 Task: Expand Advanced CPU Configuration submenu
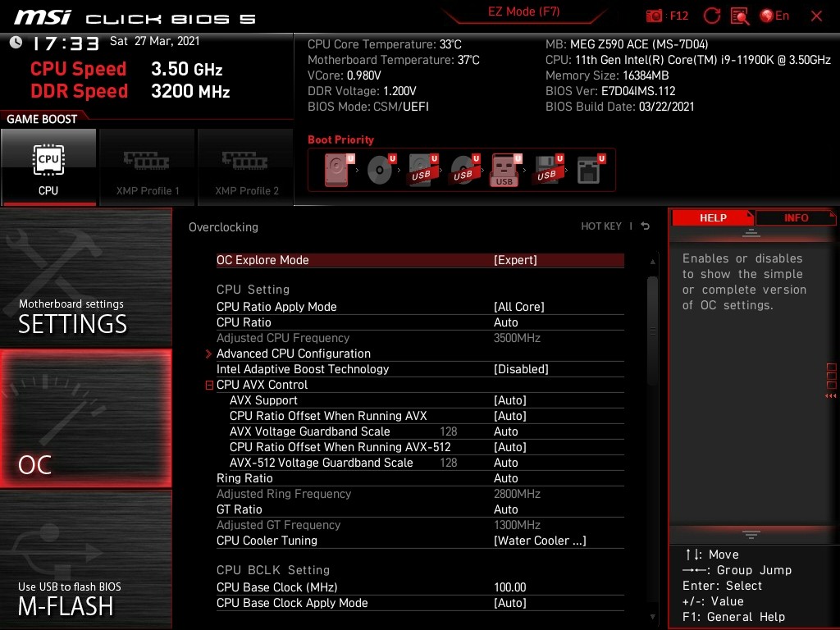point(293,354)
